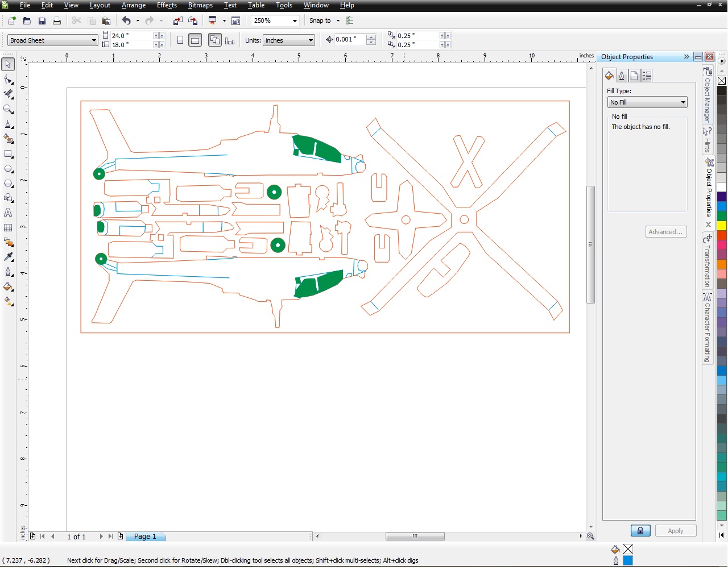Open the Arrange menu
Screen dimensions: 728x582
[134, 5]
